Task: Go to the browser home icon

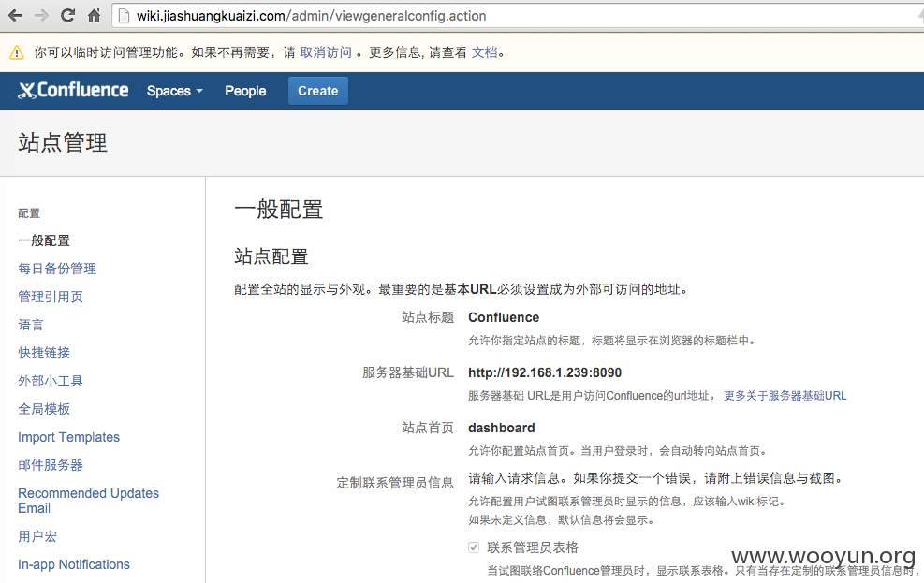Action: click(95, 16)
